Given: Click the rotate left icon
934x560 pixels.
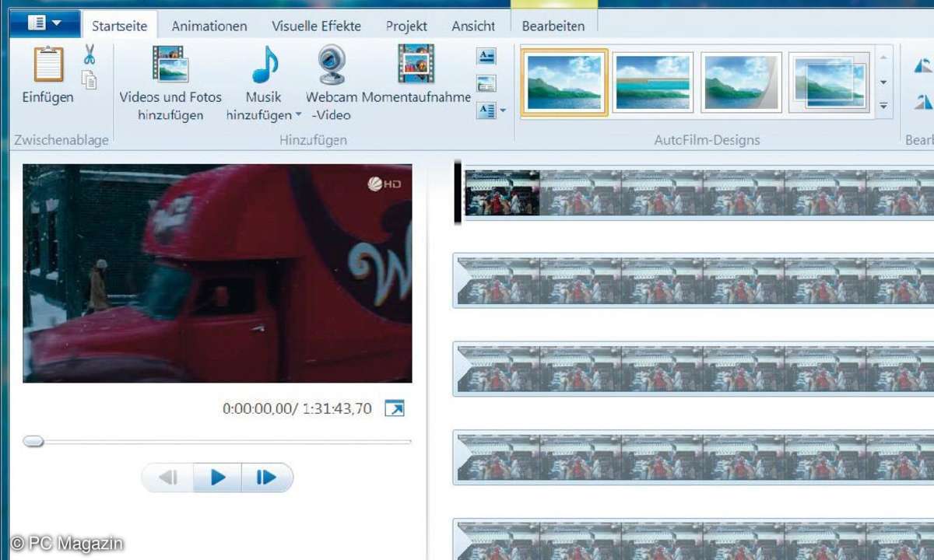Looking at the screenshot, I should (x=924, y=65).
